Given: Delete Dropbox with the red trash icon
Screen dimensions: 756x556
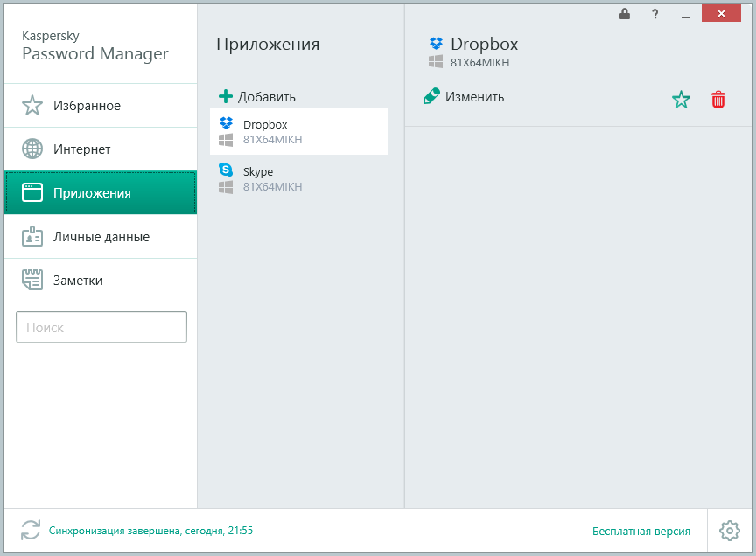Looking at the screenshot, I should (x=717, y=100).
